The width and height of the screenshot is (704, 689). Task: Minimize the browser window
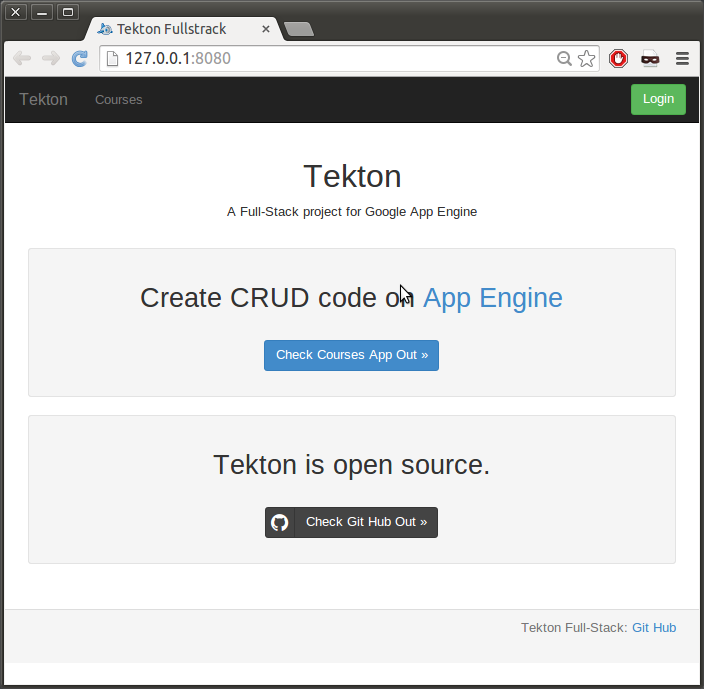(42, 12)
